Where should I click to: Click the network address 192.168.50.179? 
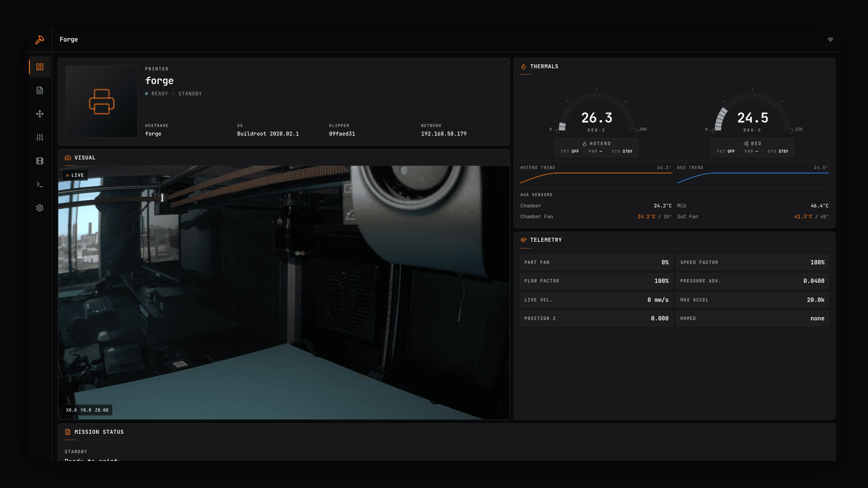(443, 134)
